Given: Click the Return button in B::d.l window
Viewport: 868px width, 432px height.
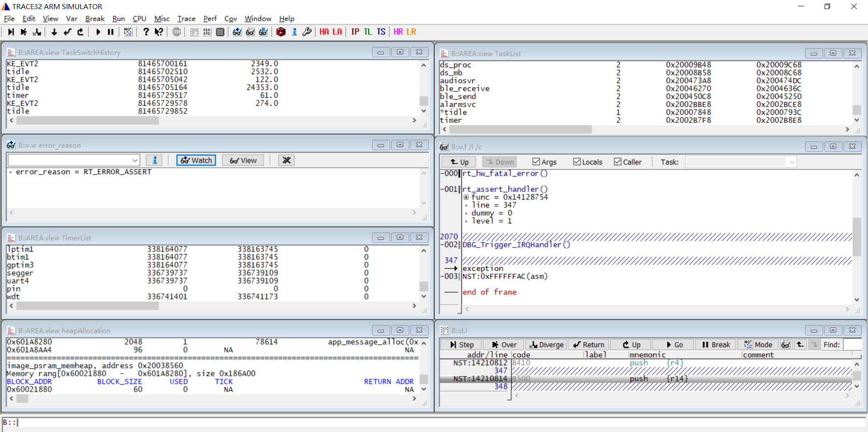Looking at the screenshot, I should [588, 345].
